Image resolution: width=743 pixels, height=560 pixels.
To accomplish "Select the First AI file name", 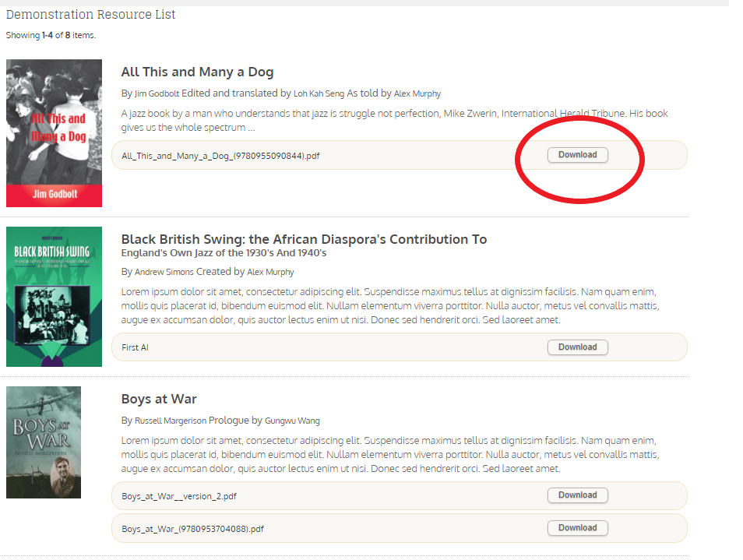I will [135, 347].
